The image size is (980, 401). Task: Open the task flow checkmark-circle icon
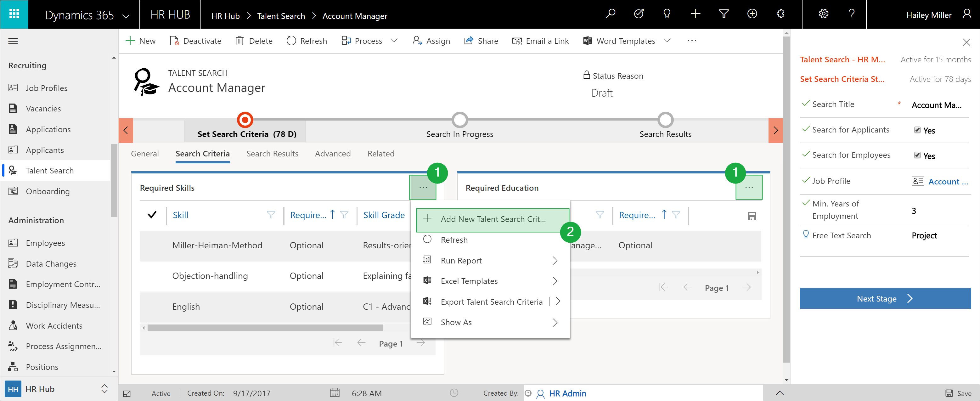click(639, 14)
